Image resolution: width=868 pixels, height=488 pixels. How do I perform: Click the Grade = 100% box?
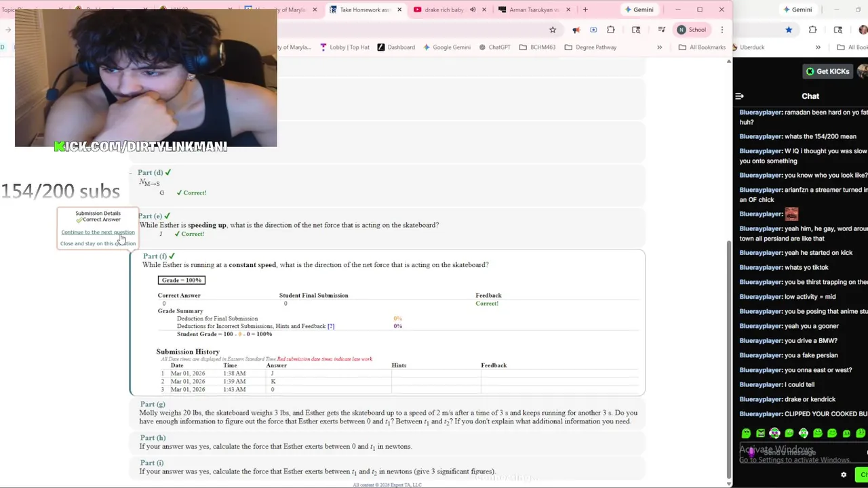(x=181, y=280)
